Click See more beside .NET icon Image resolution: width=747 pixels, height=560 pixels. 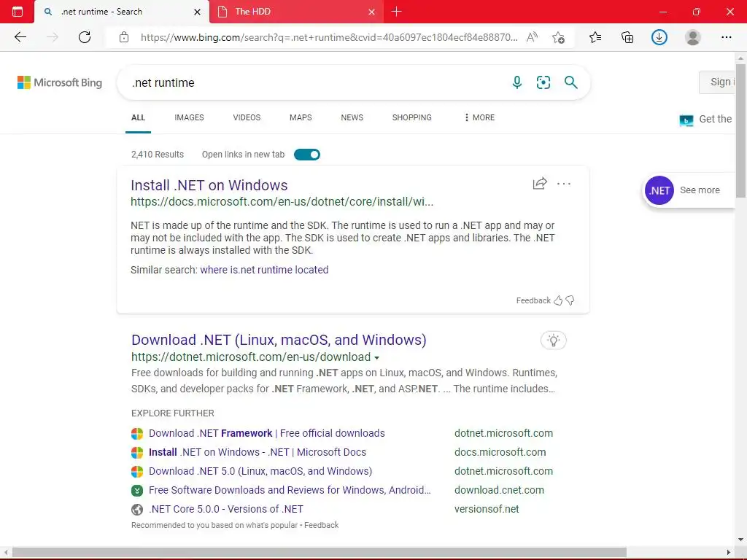point(700,190)
